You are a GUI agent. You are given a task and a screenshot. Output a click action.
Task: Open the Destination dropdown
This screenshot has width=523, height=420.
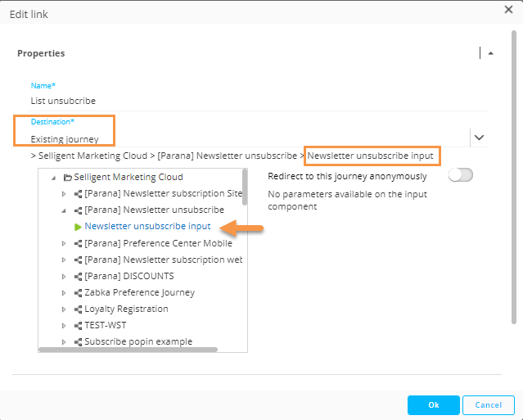pyautogui.click(x=480, y=138)
